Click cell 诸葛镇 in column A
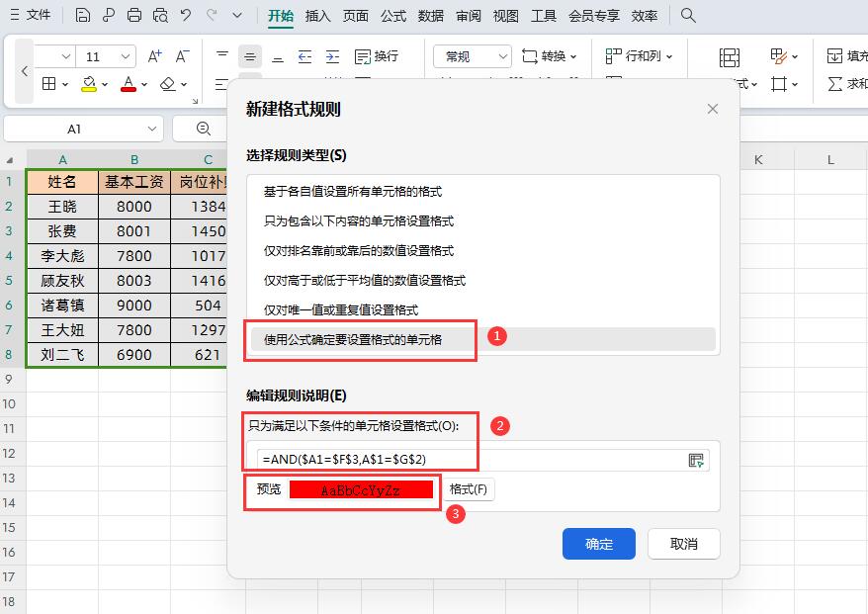The width and height of the screenshot is (868, 614). tap(62, 306)
